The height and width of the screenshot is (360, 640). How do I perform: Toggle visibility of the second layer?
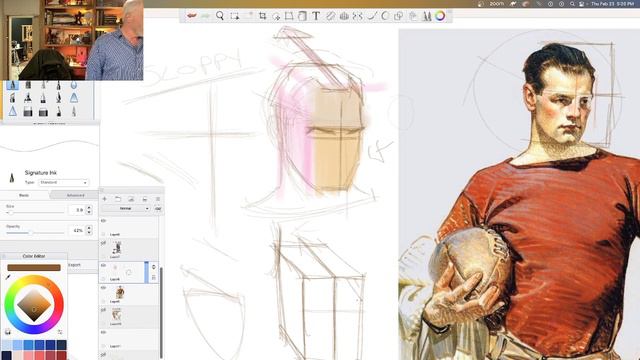click(103, 243)
